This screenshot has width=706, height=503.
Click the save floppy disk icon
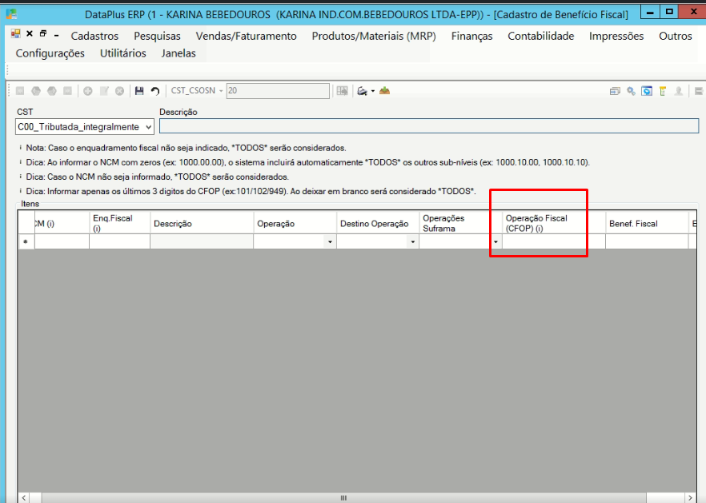tap(139, 91)
